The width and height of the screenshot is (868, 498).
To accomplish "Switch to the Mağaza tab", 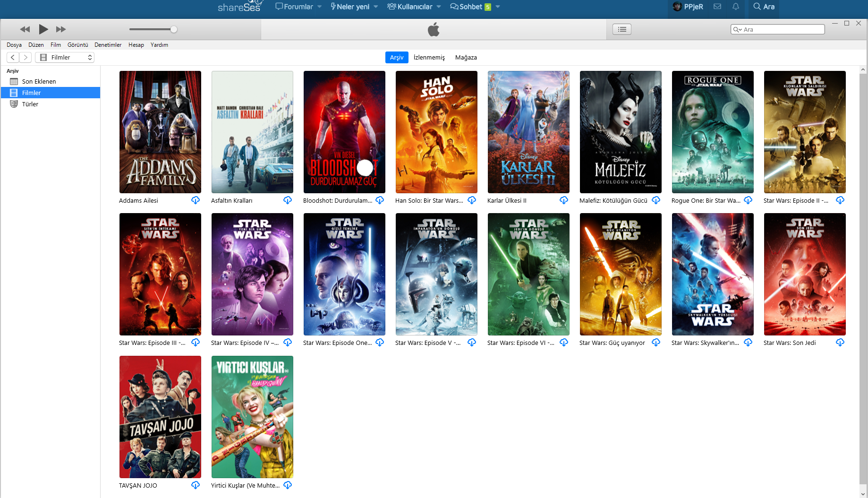I will [466, 57].
